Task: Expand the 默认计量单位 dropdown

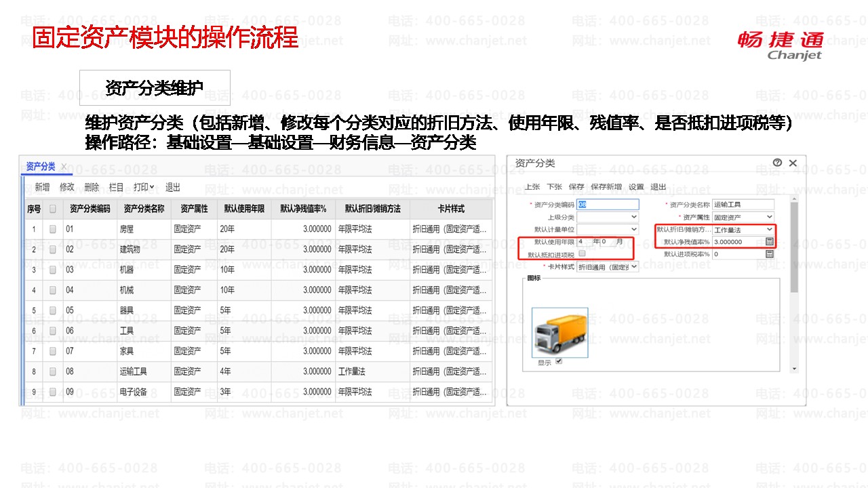Action: click(x=608, y=230)
